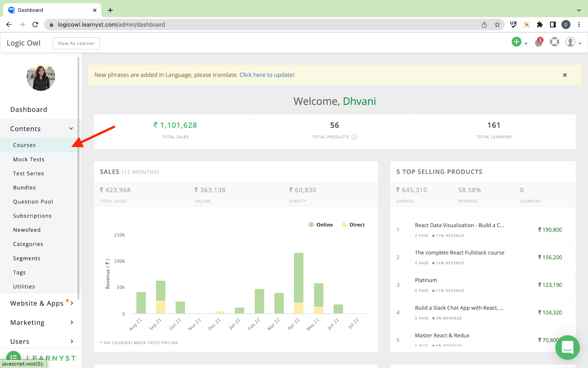Click the 'Click here to update!' link
Image resolution: width=588 pixels, height=368 pixels.
coord(267,75)
